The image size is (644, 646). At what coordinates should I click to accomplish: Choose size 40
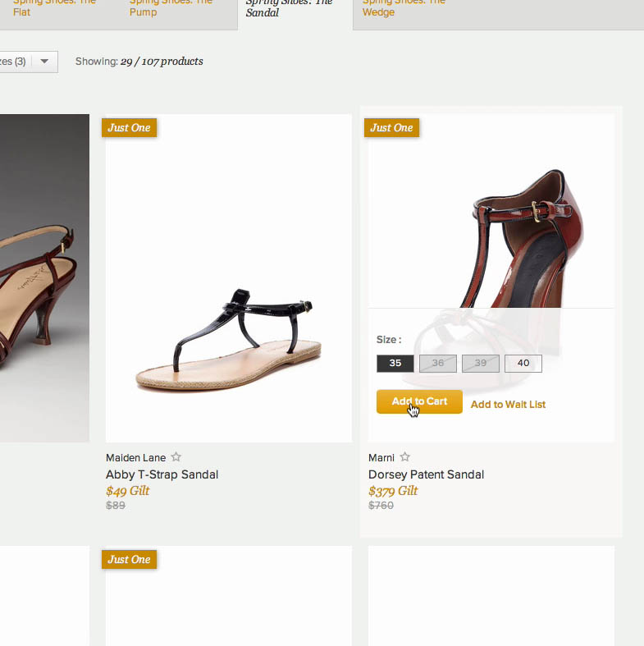coord(523,363)
